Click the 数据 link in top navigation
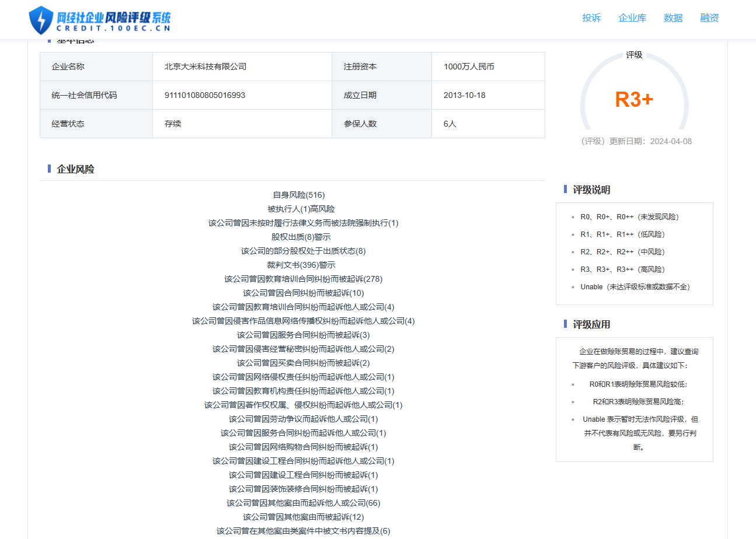This screenshot has width=756, height=539. click(673, 18)
